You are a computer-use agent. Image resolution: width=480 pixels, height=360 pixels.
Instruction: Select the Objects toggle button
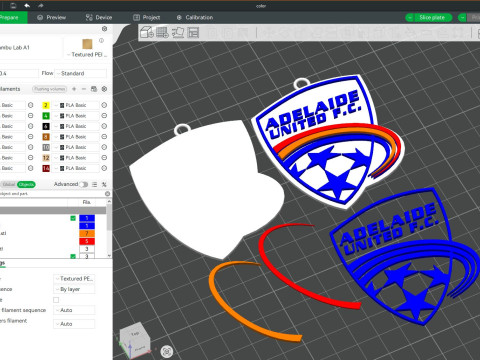point(26,184)
